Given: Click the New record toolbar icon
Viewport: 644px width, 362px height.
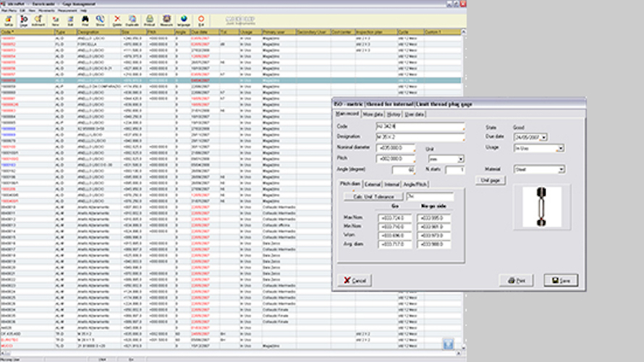Looking at the screenshot, I should [x=55, y=20].
